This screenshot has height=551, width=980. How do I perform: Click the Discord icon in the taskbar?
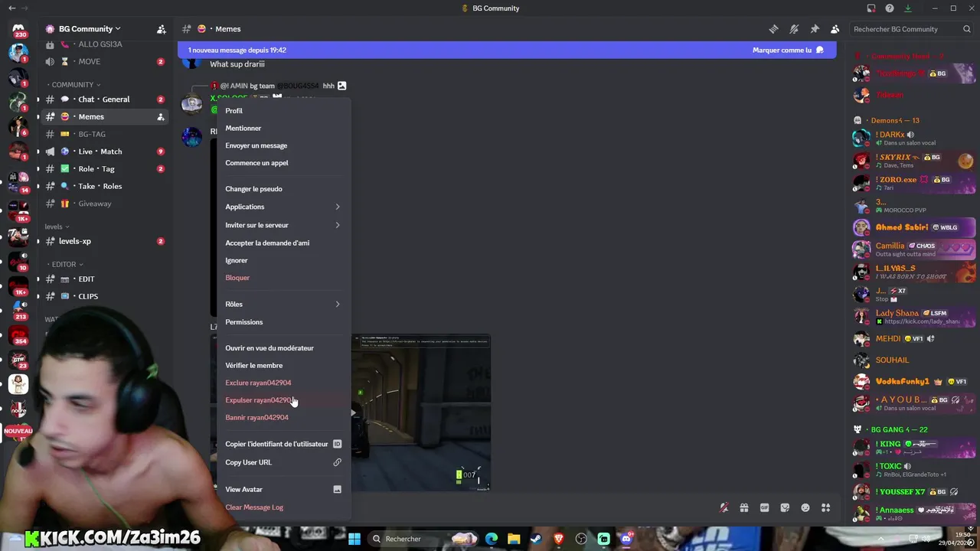(x=626, y=539)
